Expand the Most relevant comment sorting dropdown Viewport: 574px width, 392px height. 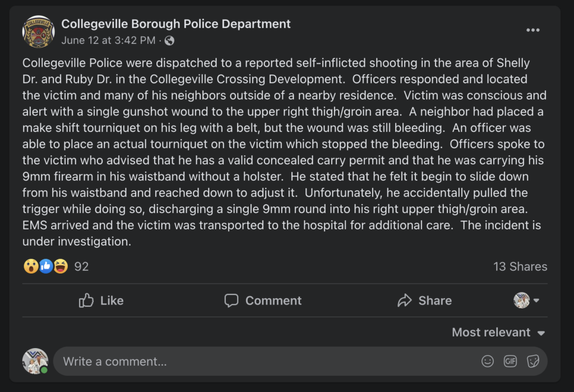[498, 333]
